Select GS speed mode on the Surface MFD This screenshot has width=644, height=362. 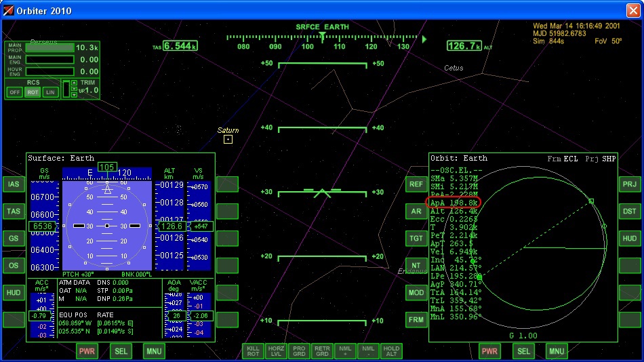click(x=14, y=239)
